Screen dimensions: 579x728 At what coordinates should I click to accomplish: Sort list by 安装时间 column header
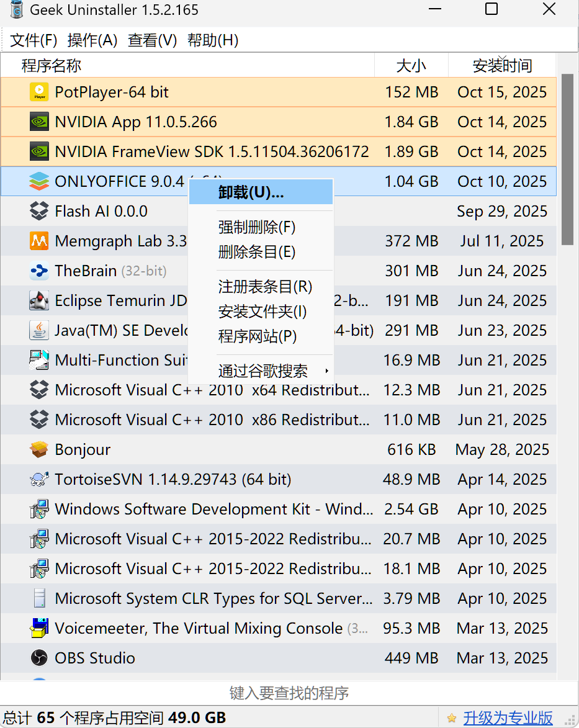pyautogui.click(x=502, y=66)
